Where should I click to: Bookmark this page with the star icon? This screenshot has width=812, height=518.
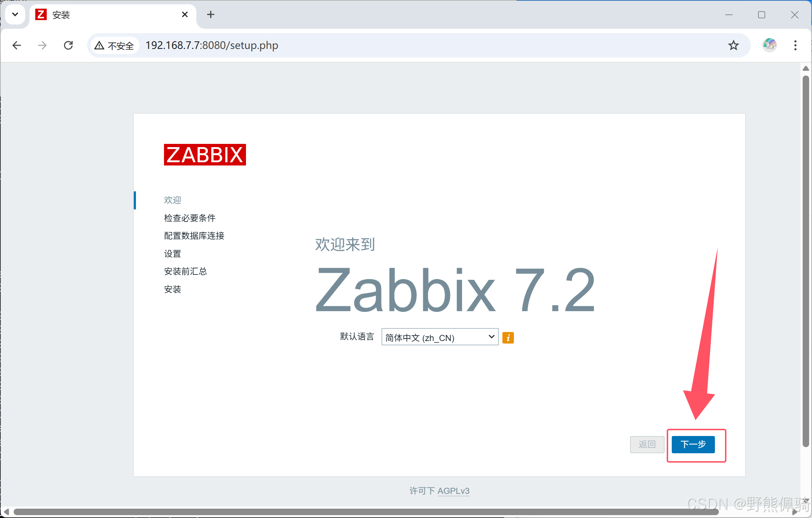coord(733,45)
